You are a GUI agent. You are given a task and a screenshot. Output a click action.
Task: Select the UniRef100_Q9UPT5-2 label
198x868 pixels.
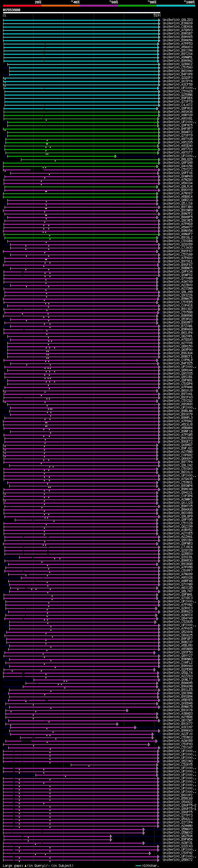[179, 805]
